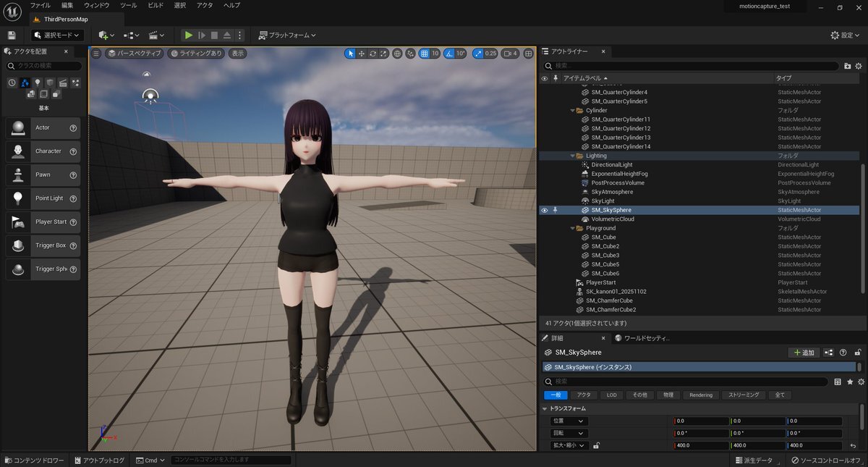Click the Rendering filter button in Details
868x467 pixels.
pos(700,395)
